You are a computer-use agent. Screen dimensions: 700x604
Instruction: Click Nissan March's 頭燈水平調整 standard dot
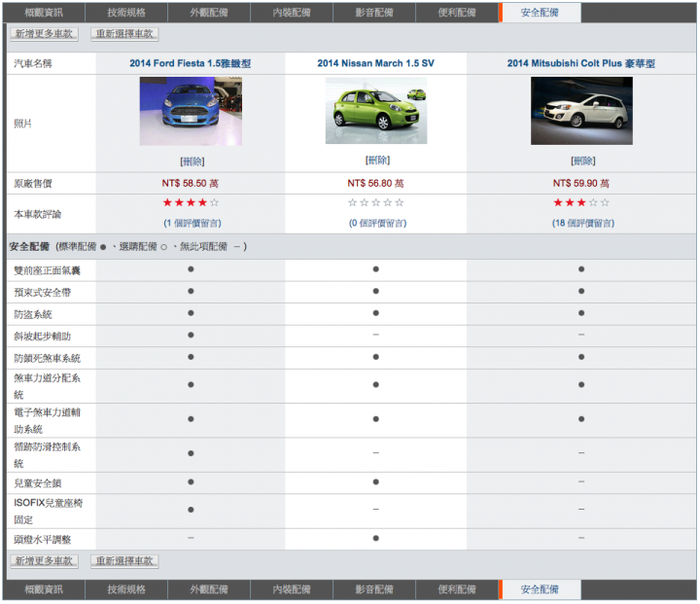376,538
